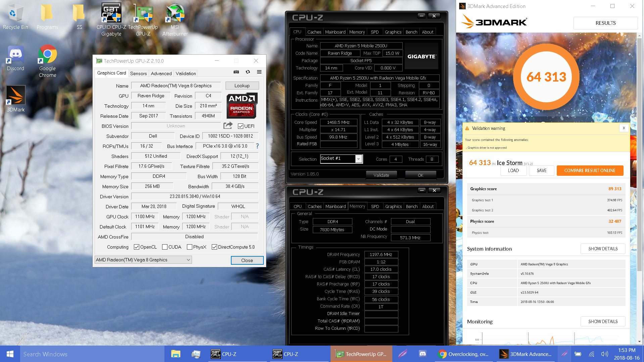Launch MSI Afterburner desktop shortcut

(x=175, y=19)
